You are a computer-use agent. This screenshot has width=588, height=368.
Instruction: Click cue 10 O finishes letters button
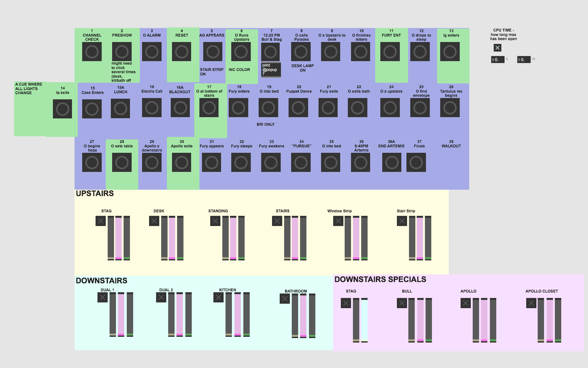361,52
